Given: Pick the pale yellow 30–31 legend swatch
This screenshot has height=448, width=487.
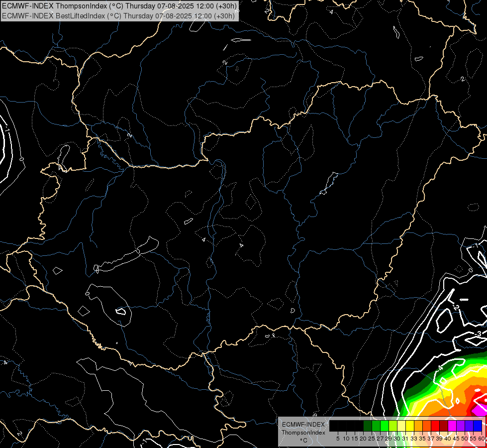Looking at the screenshot, I should (401, 426).
